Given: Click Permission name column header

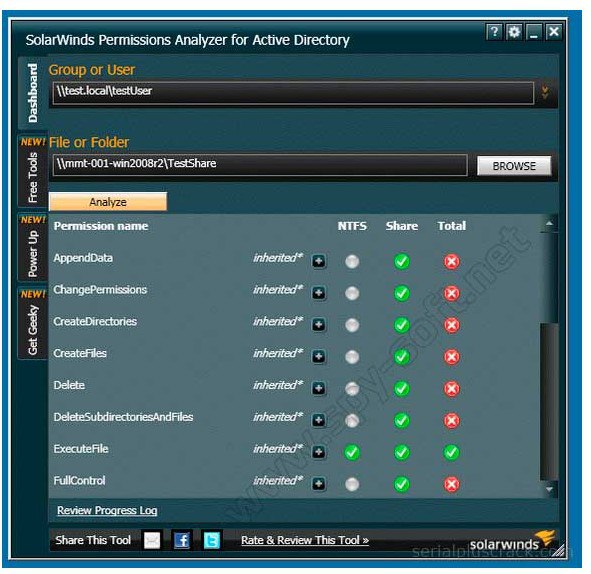Looking at the screenshot, I should pyautogui.click(x=101, y=226).
